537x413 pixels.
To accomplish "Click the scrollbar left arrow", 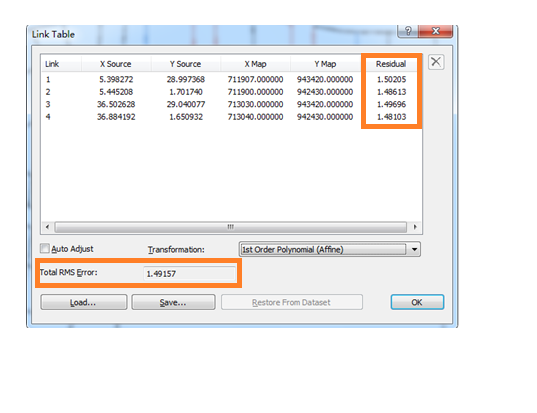I will pyautogui.click(x=48, y=227).
